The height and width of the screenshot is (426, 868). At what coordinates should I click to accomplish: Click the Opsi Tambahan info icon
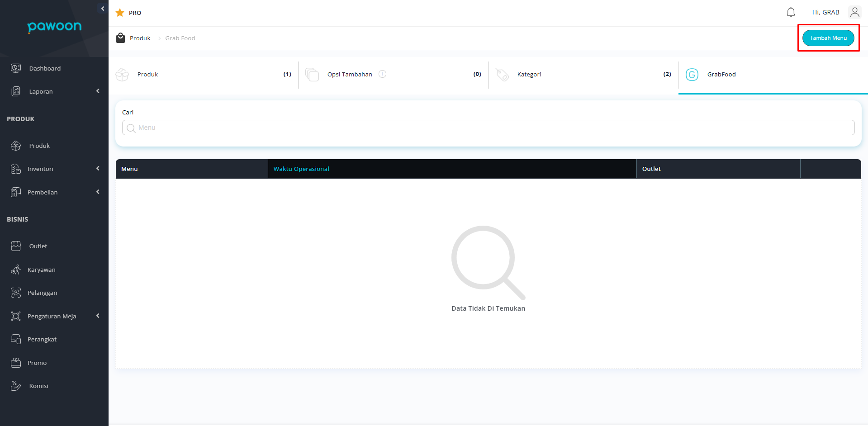383,74
